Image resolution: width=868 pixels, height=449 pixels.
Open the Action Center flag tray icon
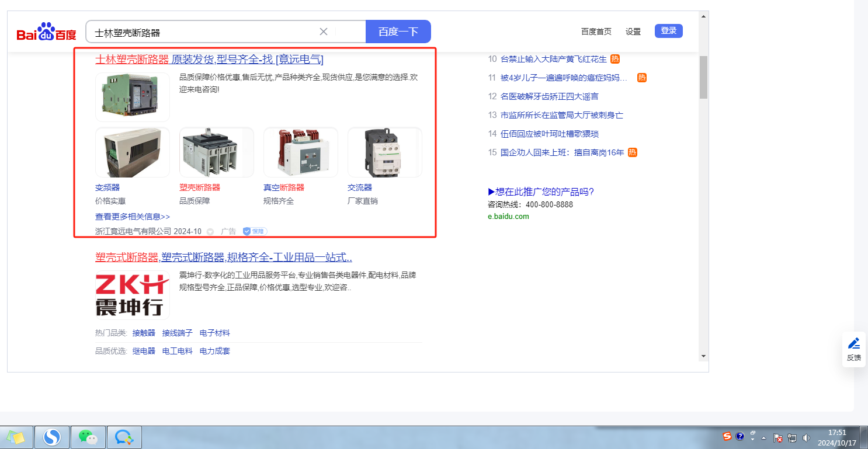coord(778,437)
